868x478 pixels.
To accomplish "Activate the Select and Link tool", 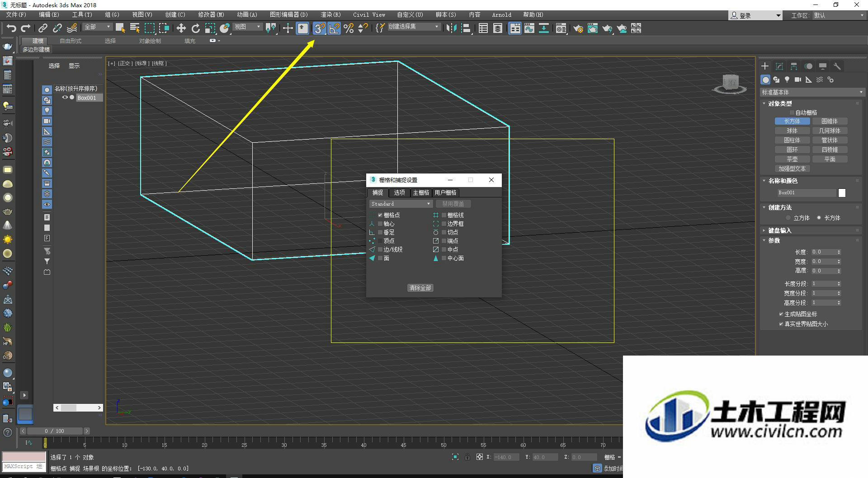I will tap(42, 28).
